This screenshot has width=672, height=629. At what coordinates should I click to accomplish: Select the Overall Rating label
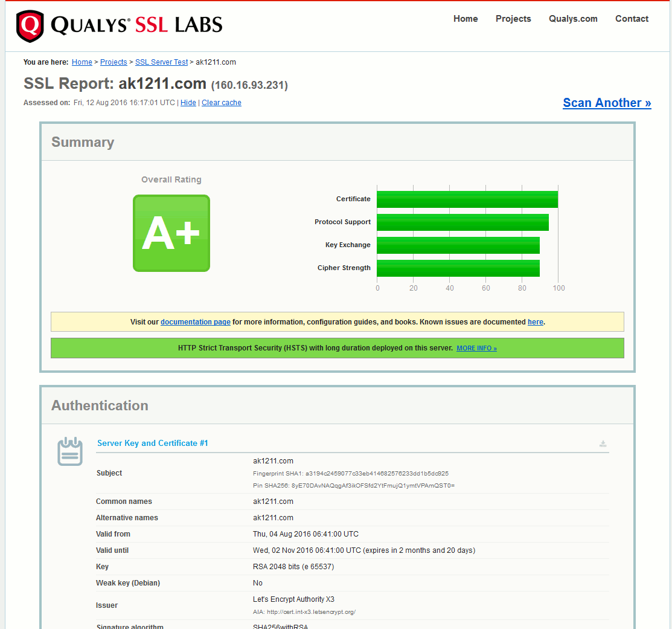tap(171, 179)
